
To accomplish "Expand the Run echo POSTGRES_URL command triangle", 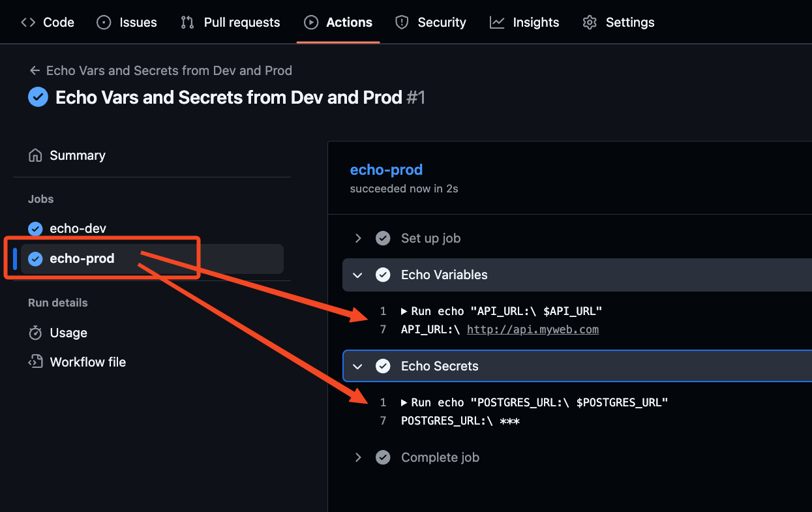I will click(x=404, y=402).
